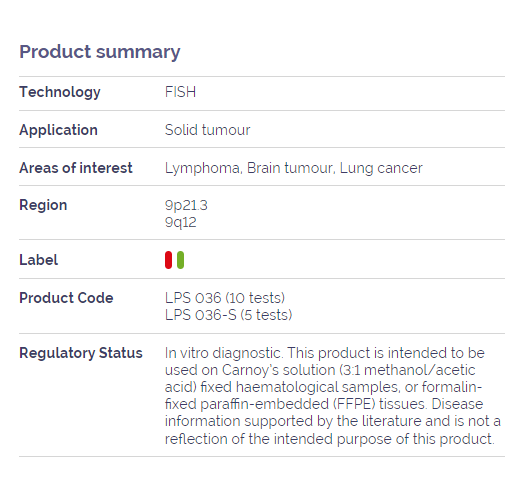The image size is (530, 498).
Task: Click the FFPE tissues text line
Action: 324,404
